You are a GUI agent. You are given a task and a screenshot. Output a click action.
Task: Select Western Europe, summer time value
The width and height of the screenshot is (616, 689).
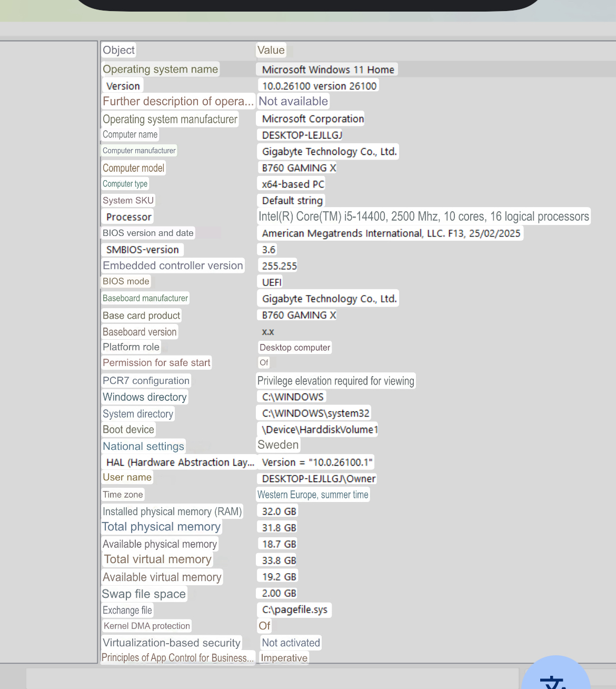pos(313,495)
